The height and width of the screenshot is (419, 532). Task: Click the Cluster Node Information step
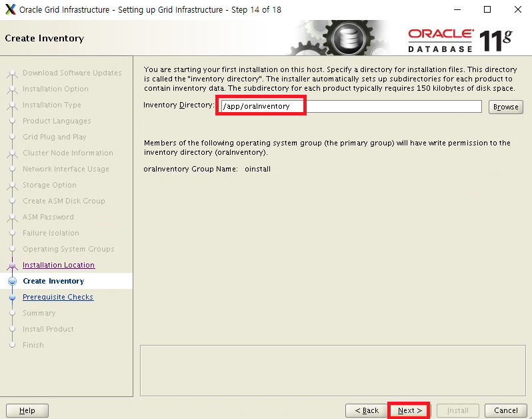click(x=68, y=153)
